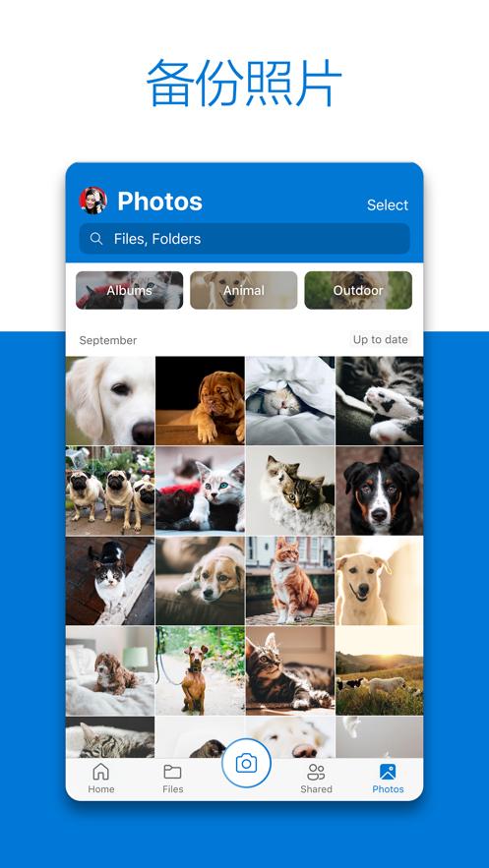Open the Outdoor tag category
The height and width of the screenshot is (868, 489).
pyautogui.click(x=358, y=290)
